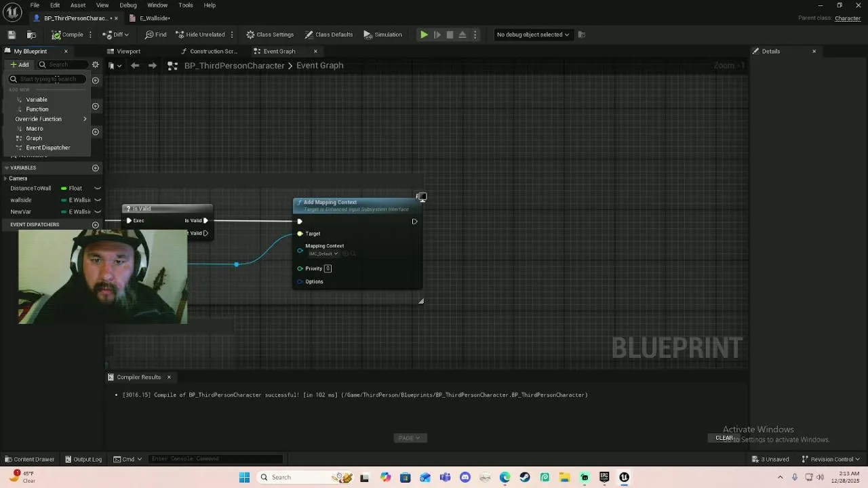The height and width of the screenshot is (488, 868).
Task: Click the Find toolbar button
Action: [x=156, y=35]
